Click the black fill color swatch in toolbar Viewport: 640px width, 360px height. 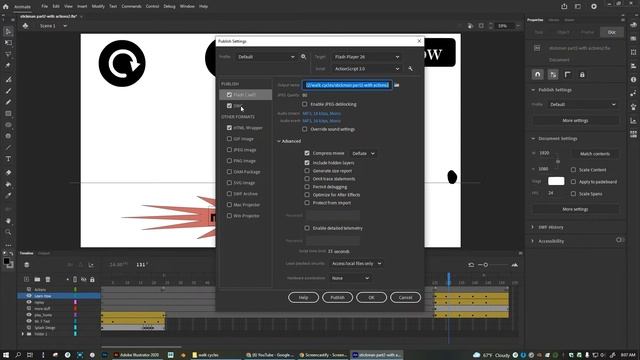pos(6,261)
